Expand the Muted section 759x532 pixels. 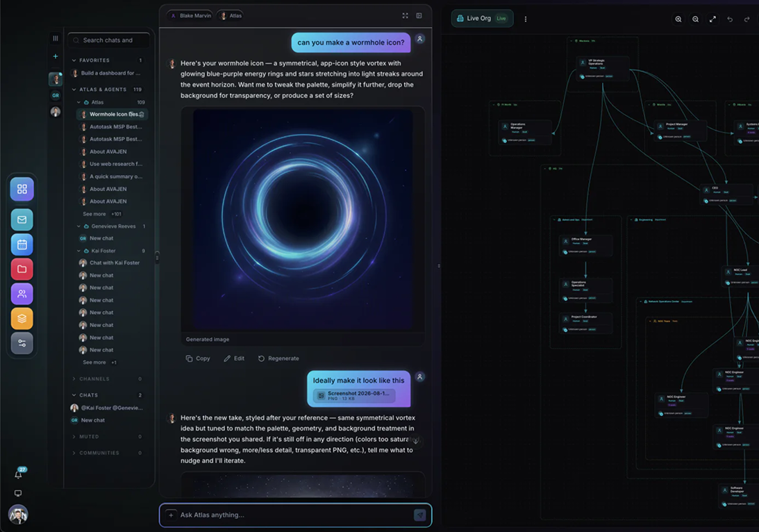tap(74, 437)
